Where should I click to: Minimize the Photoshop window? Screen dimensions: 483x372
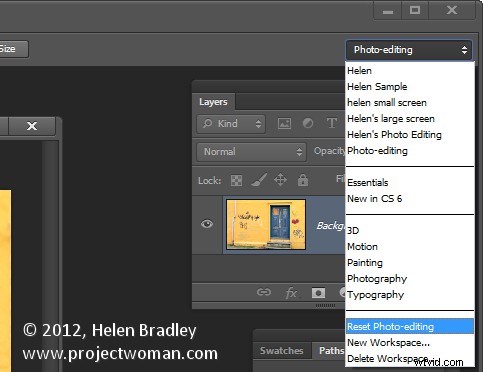click(x=388, y=10)
